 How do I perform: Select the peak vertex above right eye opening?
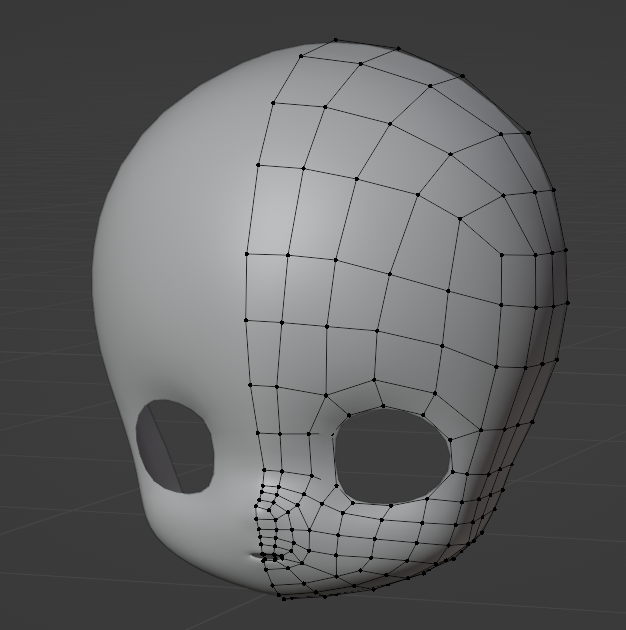pos(382,406)
